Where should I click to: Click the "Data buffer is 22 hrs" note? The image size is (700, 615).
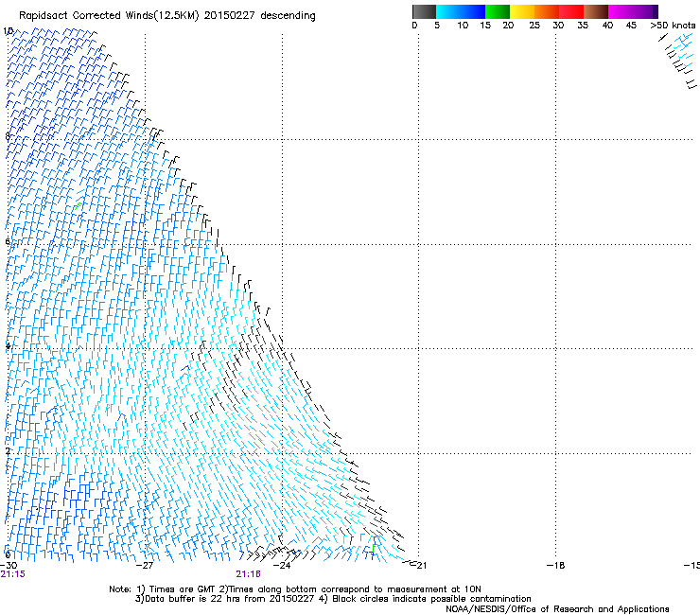click(224, 599)
